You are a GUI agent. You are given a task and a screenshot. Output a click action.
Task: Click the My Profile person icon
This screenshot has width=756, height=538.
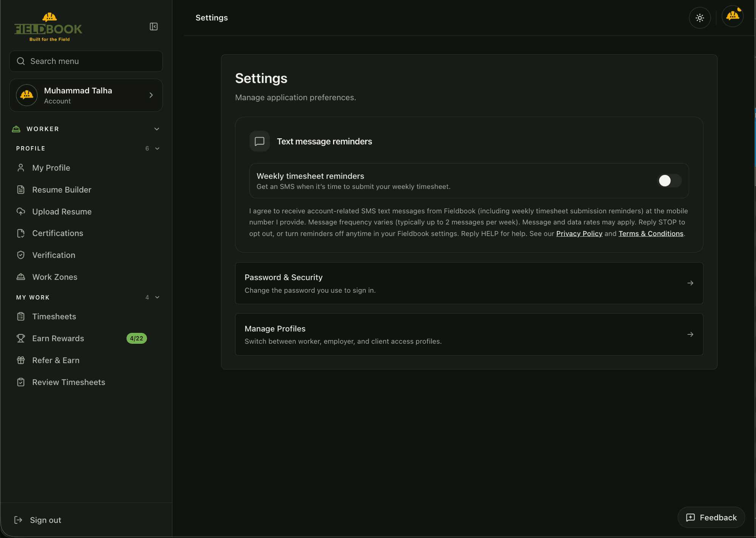point(21,168)
